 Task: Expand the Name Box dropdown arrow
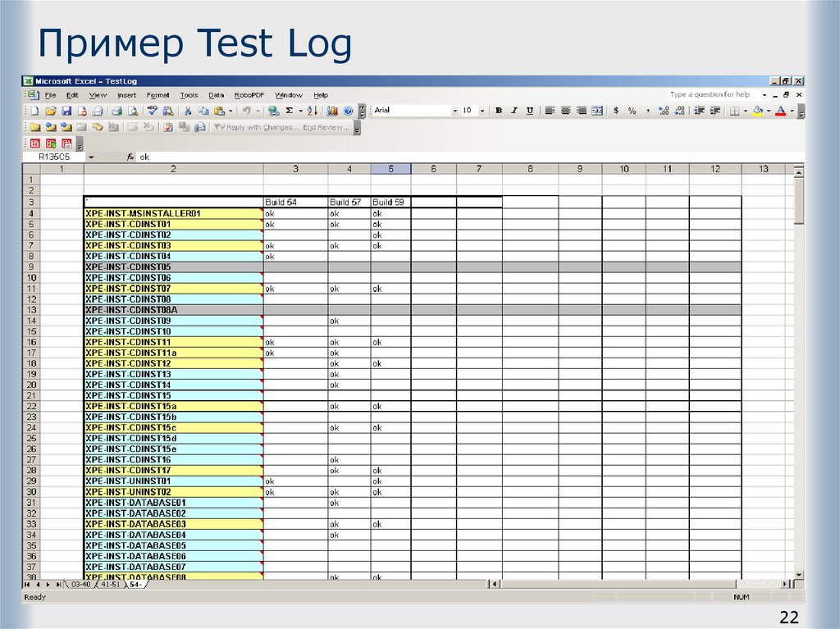[x=90, y=156]
